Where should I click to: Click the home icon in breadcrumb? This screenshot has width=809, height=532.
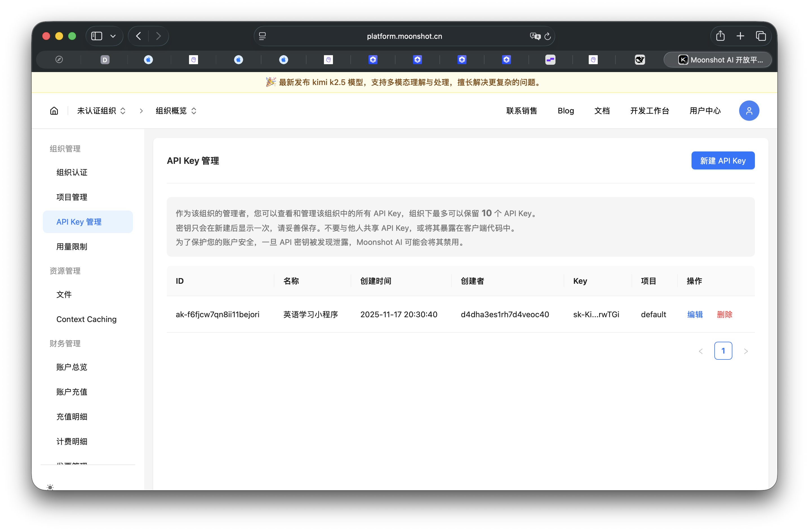(x=54, y=110)
